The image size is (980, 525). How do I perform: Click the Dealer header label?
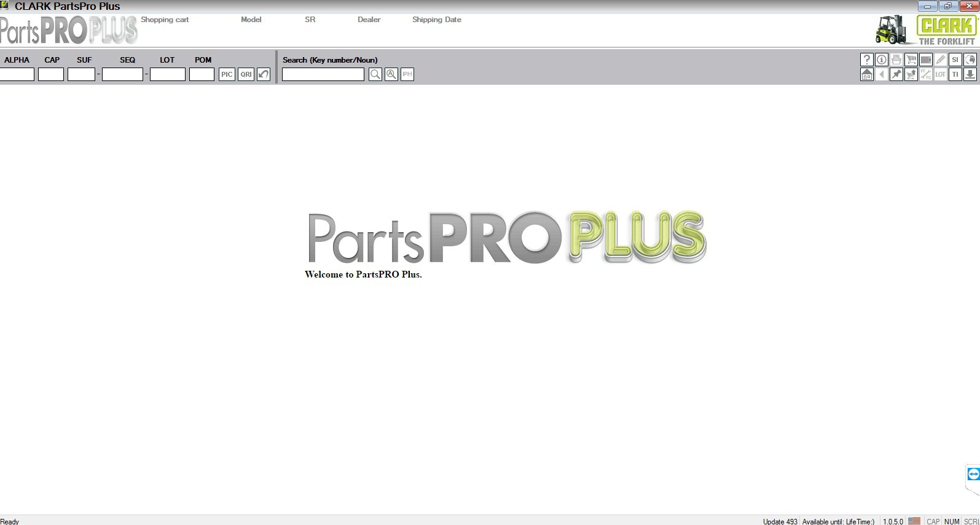coord(369,20)
